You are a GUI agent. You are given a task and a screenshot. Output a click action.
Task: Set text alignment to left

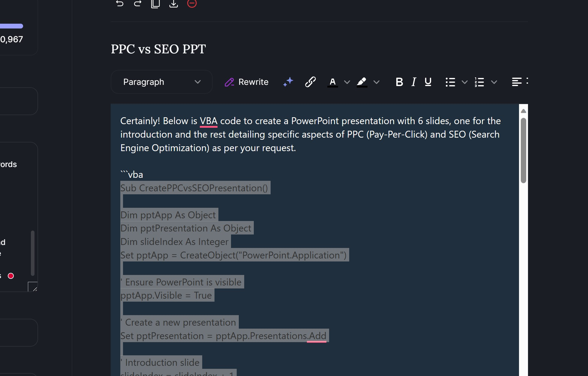(x=517, y=82)
